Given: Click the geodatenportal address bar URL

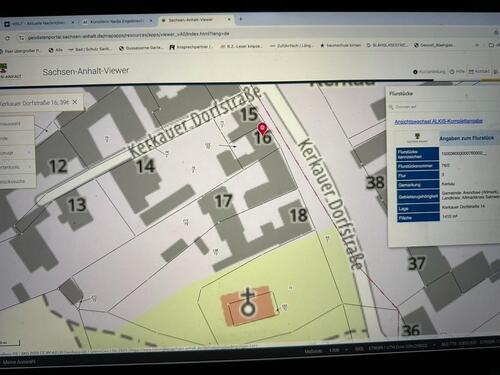Looking at the screenshot, I should coord(128,35).
